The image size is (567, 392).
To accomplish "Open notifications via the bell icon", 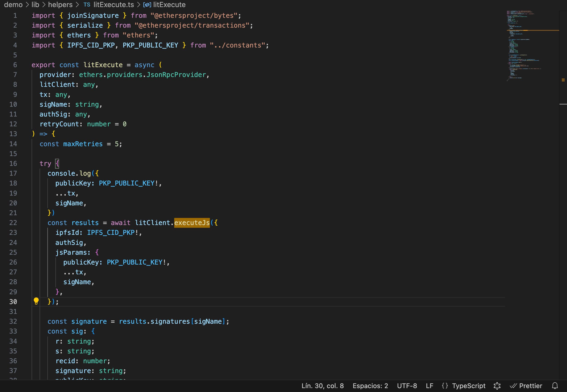I will (555, 386).
